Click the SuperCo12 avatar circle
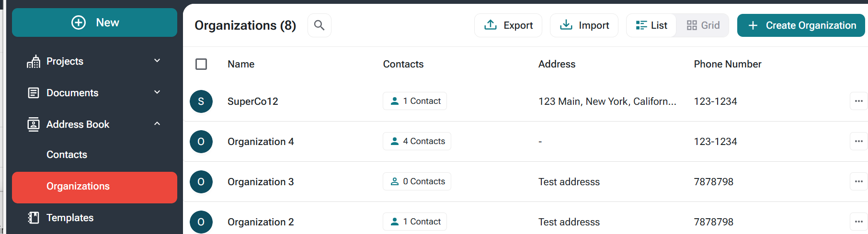This screenshot has height=234, width=868. point(201,101)
